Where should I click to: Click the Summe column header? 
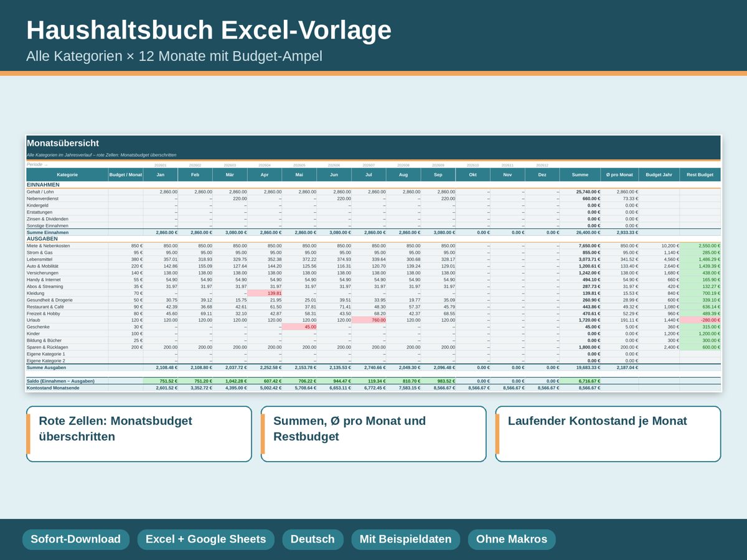pyautogui.click(x=580, y=175)
